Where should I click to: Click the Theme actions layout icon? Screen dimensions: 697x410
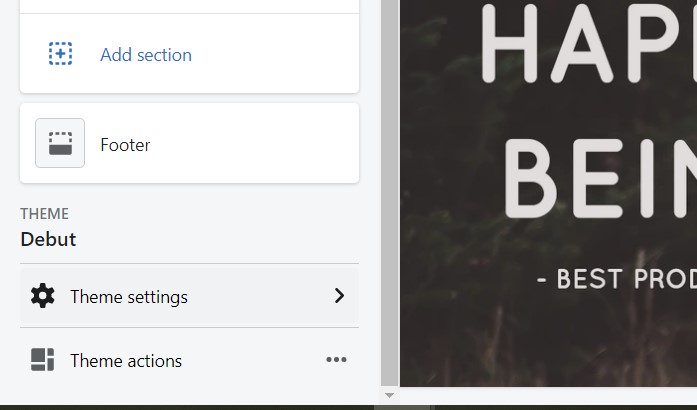[43, 359]
